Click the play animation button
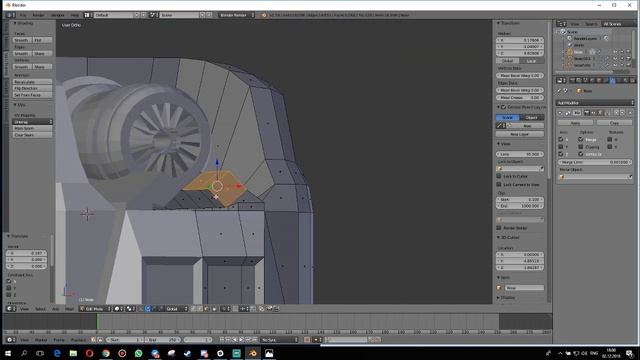The height and width of the screenshot is (360, 640). [x=242, y=340]
